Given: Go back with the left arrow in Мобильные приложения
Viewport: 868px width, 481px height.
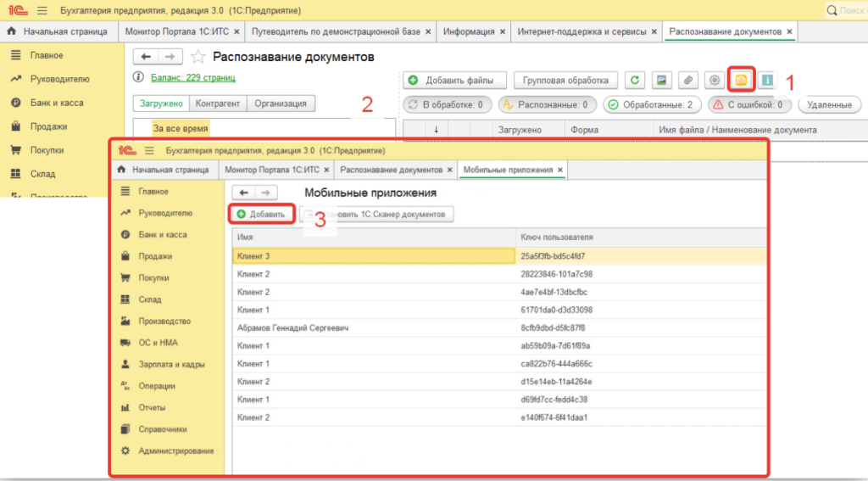Looking at the screenshot, I should 243,193.
